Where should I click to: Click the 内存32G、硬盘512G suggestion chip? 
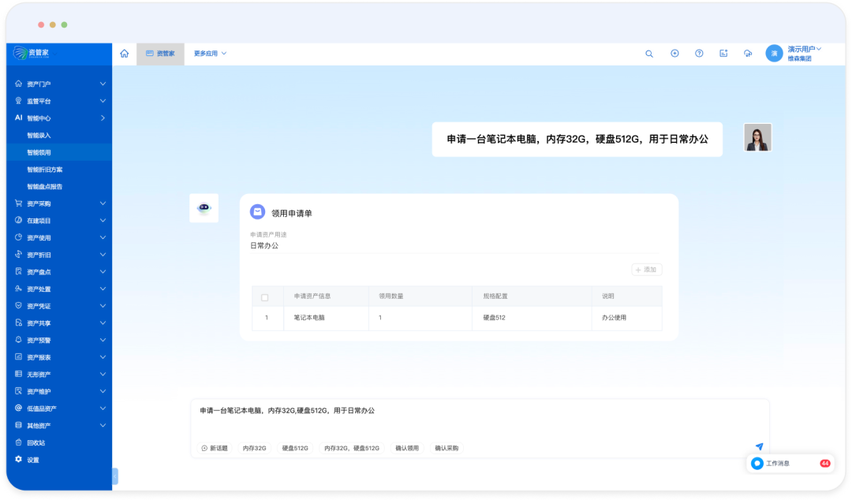pos(352,448)
